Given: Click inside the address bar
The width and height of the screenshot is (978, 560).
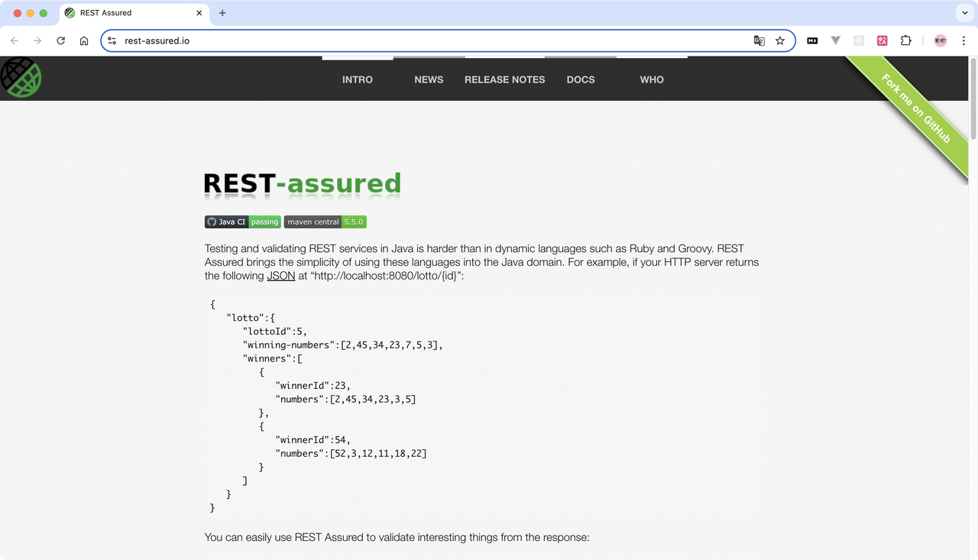Looking at the screenshot, I should click(x=382, y=40).
